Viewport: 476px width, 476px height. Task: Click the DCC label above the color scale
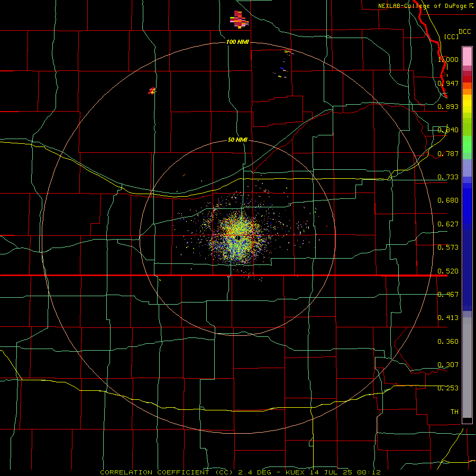tap(464, 32)
